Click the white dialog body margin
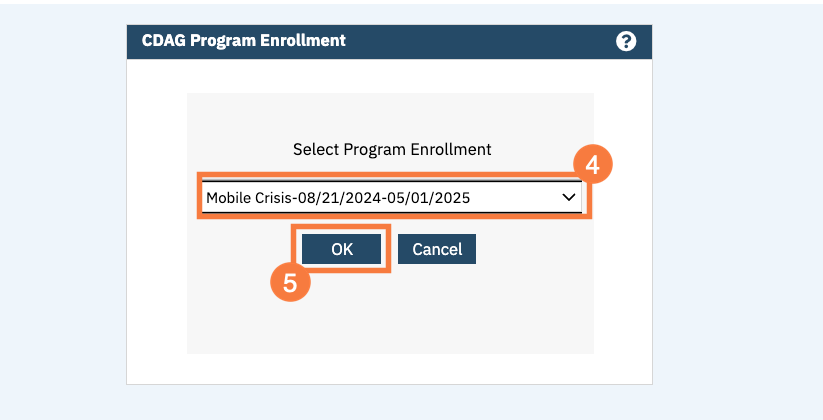Viewport: 823px width, 420px height. point(157,220)
